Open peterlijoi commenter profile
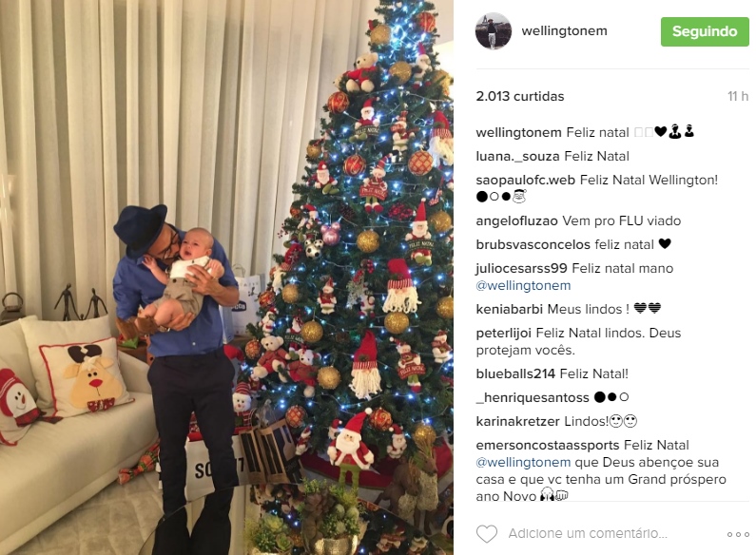Screen dimensions: 756x555 tap(503, 333)
